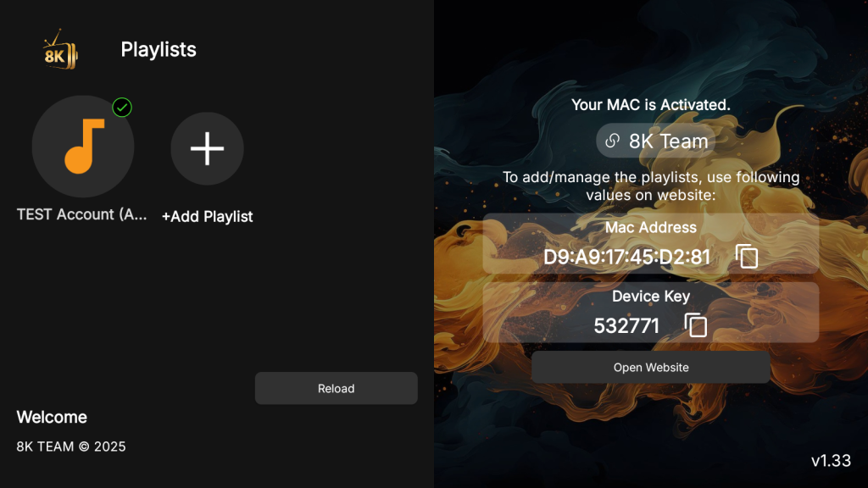Click the link icon beside 8K Team
868x488 pixels.
coord(612,141)
